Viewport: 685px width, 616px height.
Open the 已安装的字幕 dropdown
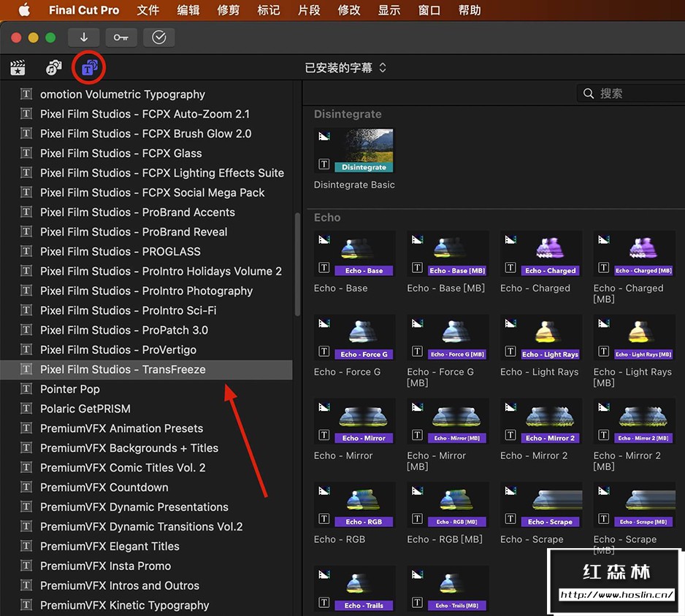click(x=345, y=68)
